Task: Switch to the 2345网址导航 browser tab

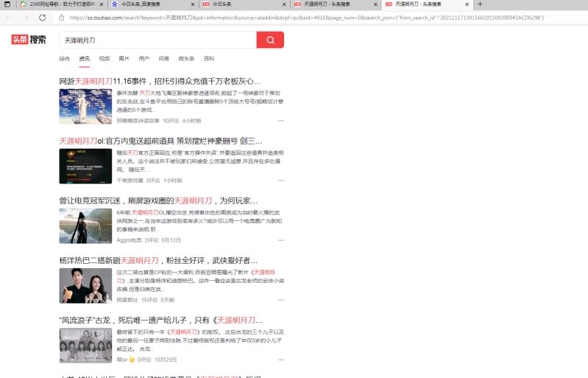Action: click(x=62, y=4)
